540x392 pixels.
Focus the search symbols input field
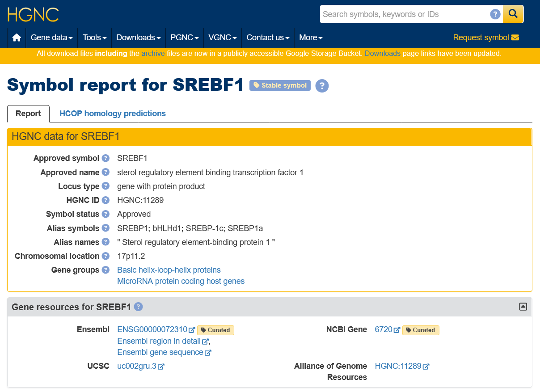[x=405, y=14]
